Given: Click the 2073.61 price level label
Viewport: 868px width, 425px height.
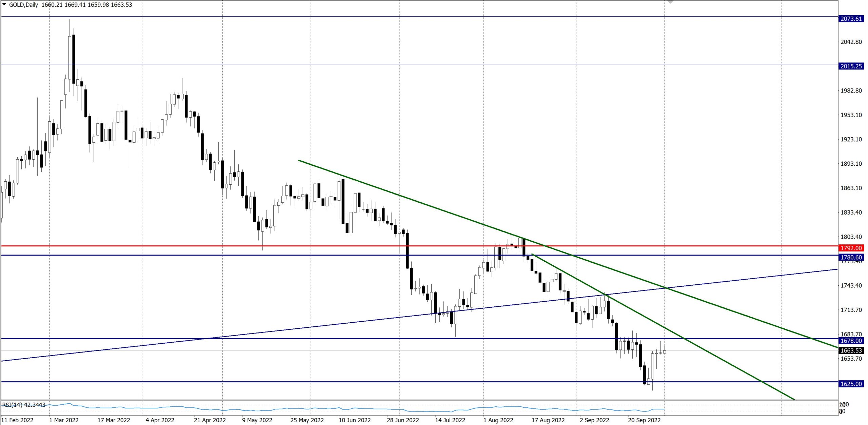Looking at the screenshot, I should tap(851, 19).
